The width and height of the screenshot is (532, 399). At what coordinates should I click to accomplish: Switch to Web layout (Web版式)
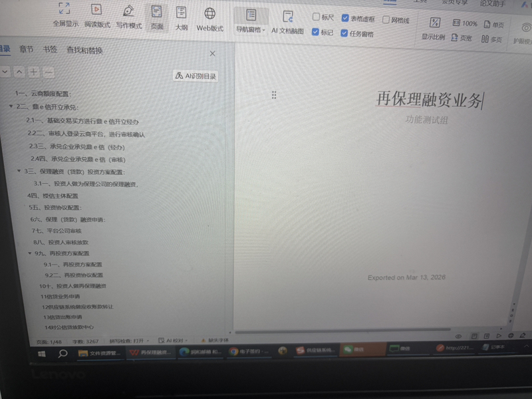[209, 20]
